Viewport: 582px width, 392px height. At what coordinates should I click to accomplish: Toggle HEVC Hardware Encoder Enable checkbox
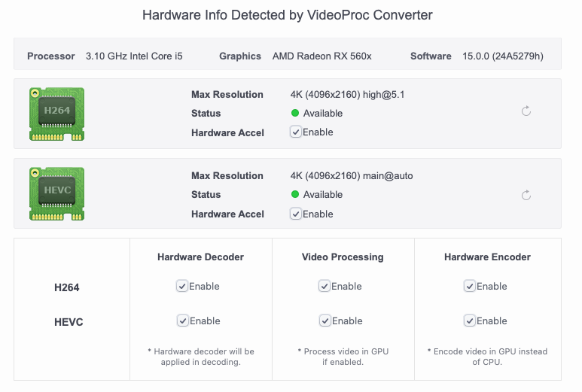tap(470, 321)
